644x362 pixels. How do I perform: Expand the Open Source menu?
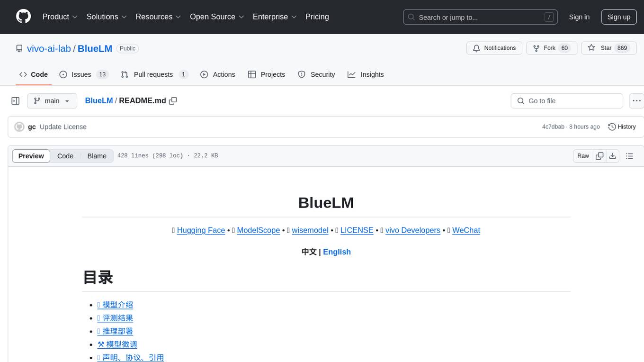[x=217, y=17]
